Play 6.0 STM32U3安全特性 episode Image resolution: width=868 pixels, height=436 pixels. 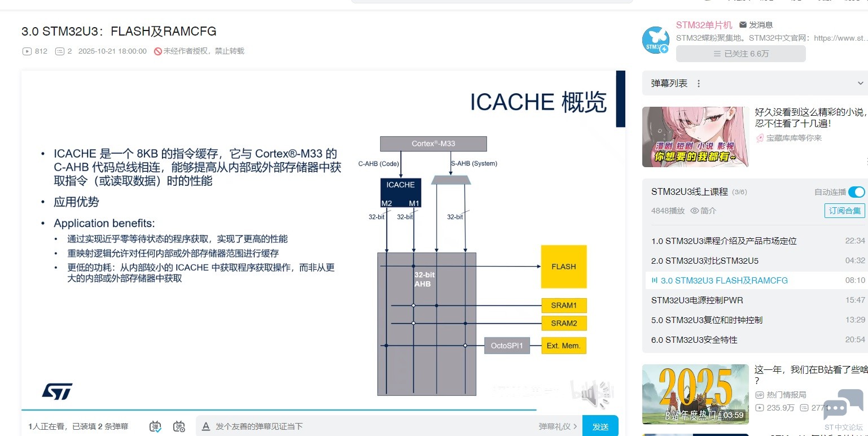click(758, 339)
